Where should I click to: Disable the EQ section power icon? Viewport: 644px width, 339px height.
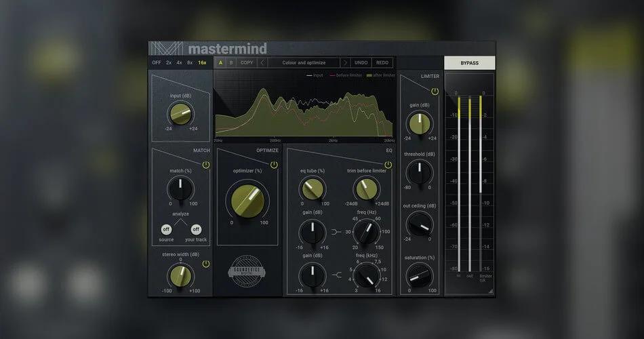(x=388, y=165)
